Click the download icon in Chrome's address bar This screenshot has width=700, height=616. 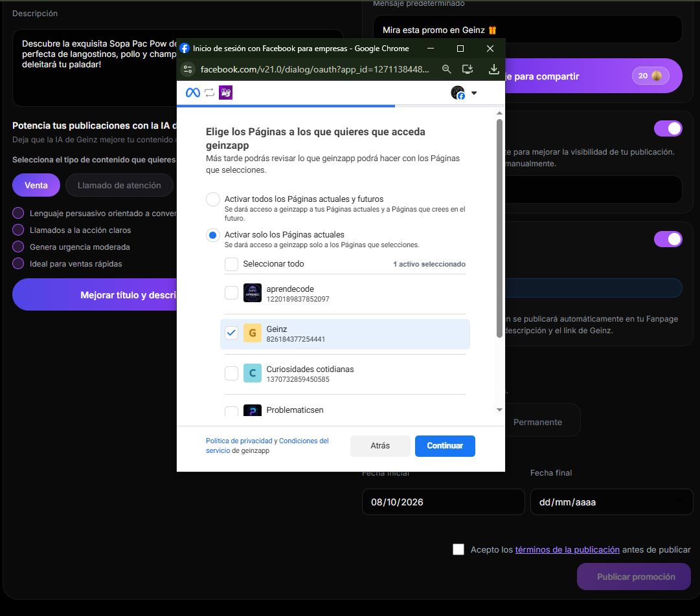click(493, 69)
